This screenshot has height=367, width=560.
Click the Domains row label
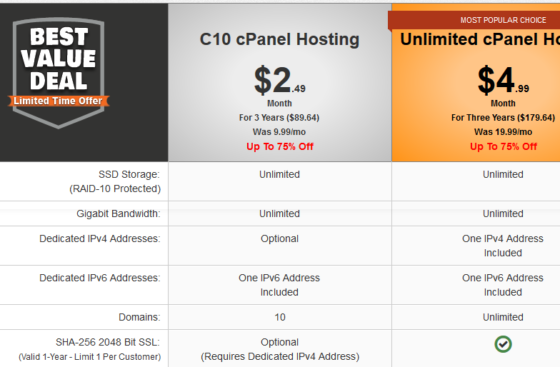(139, 317)
